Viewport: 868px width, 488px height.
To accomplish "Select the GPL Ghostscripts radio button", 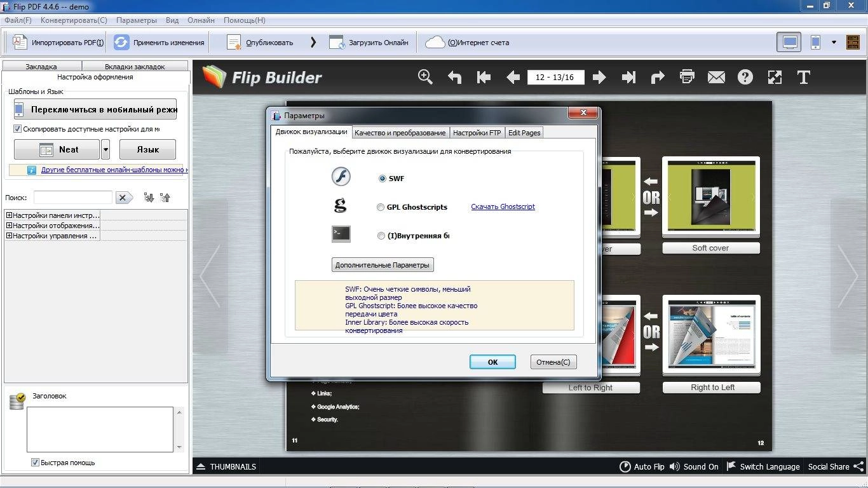I will click(381, 207).
